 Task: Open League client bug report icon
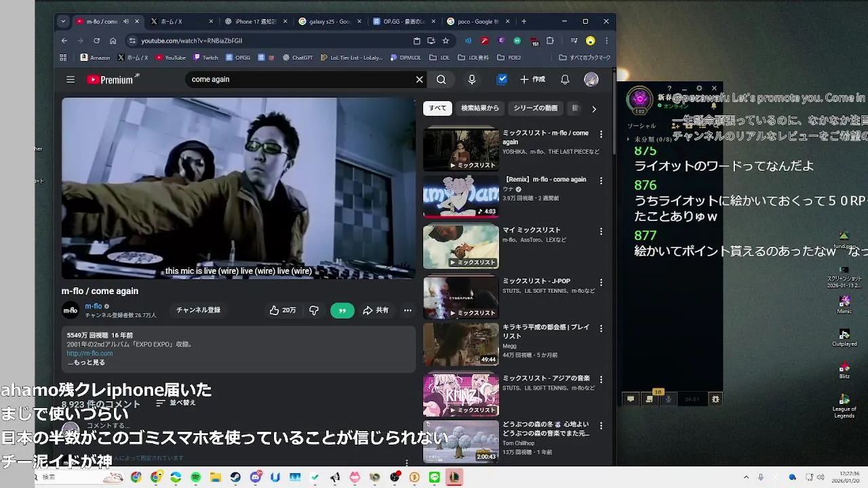[715, 399]
